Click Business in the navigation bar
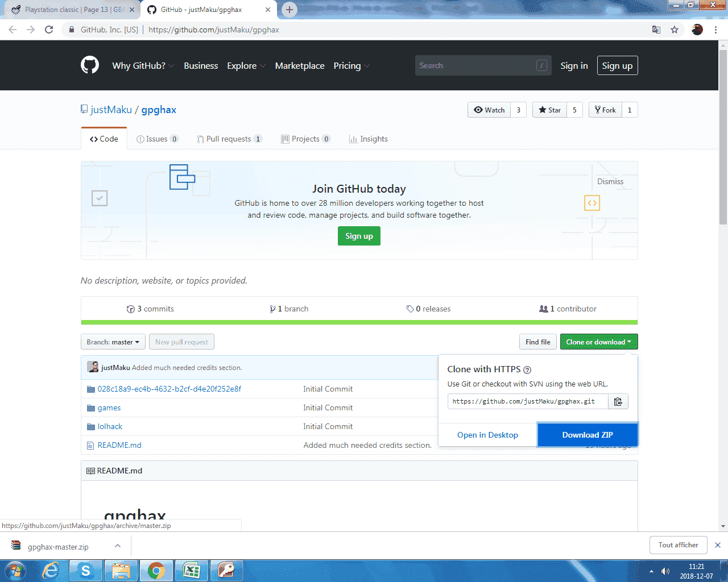728x582 pixels. pos(201,66)
